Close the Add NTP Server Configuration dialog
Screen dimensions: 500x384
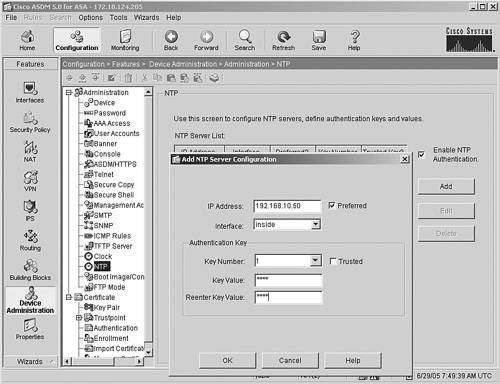[405, 159]
